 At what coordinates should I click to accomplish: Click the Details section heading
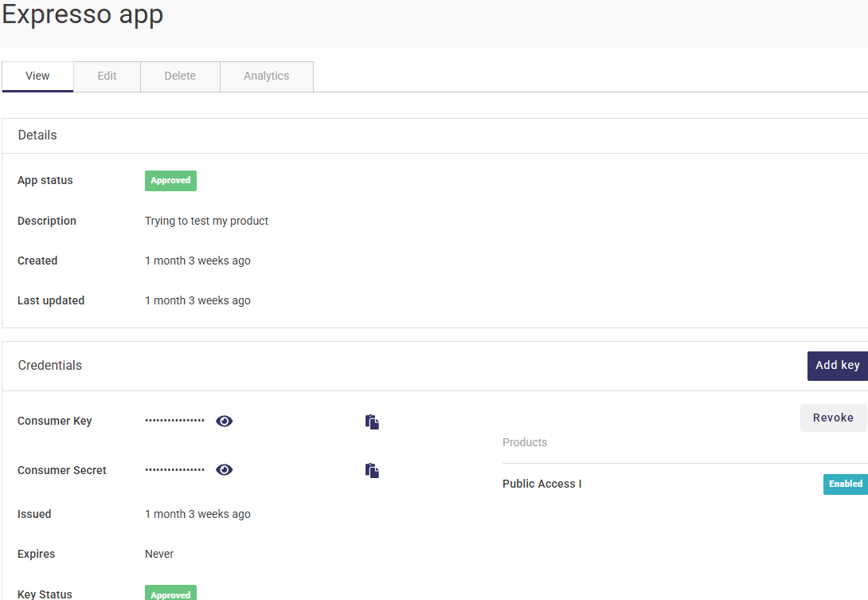(37, 135)
